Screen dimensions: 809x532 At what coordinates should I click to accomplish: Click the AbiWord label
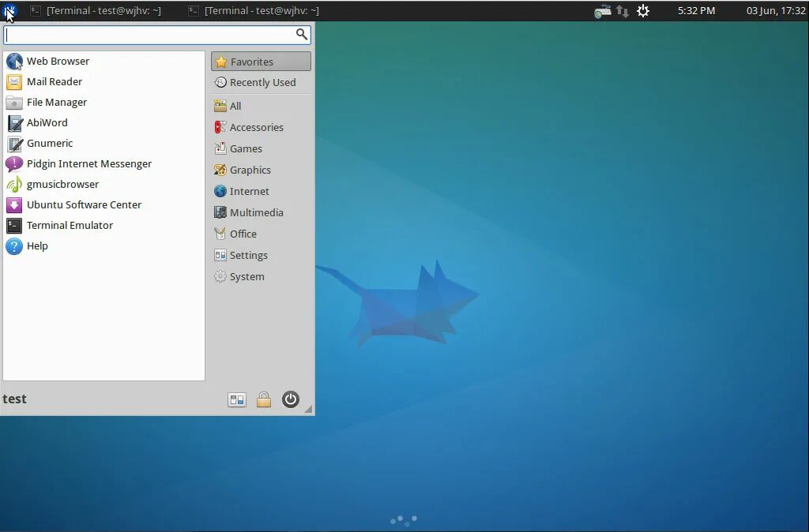point(47,123)
